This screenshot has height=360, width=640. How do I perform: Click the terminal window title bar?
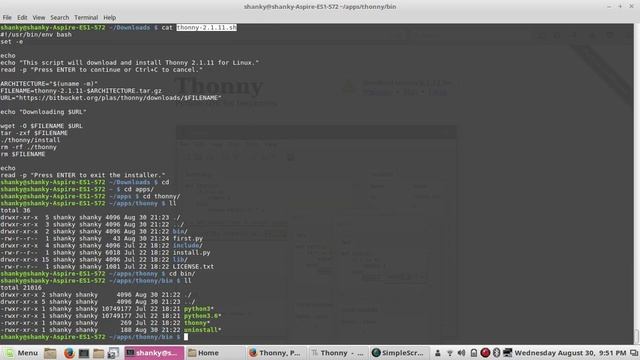click(320, 7)
